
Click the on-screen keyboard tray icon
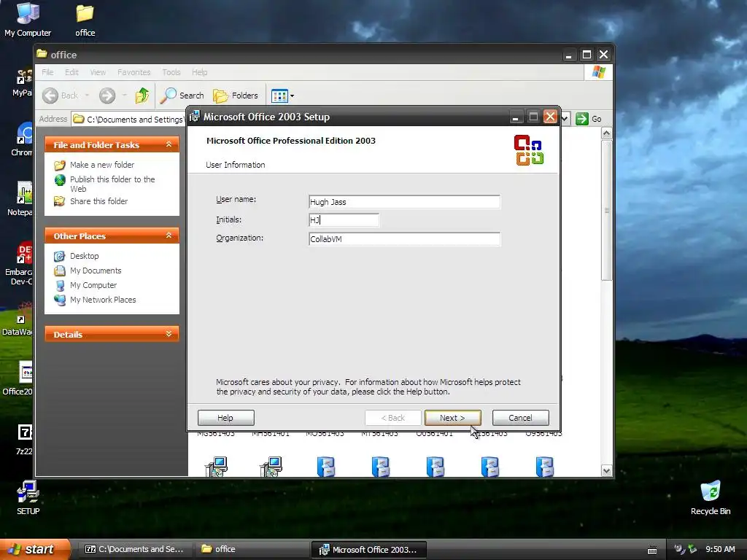(x=652, y=550)
